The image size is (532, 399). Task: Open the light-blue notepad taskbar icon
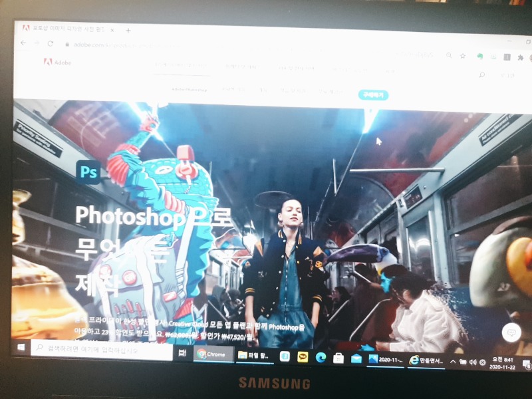coord(285,356)
